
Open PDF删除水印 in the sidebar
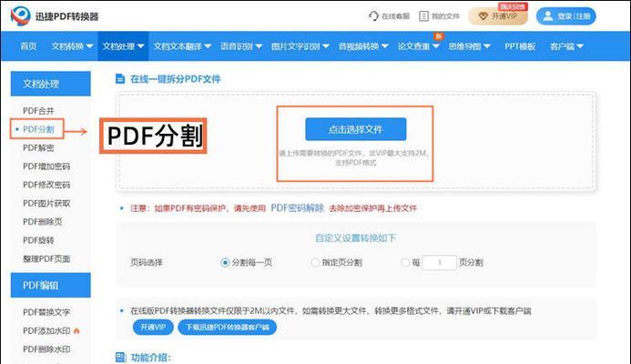[46, 349]
